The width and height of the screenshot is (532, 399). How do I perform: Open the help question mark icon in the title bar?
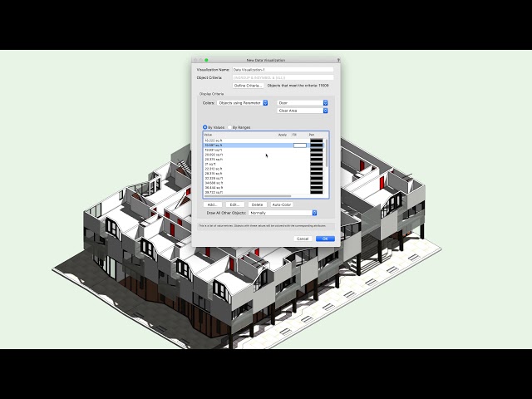(338, 60)
